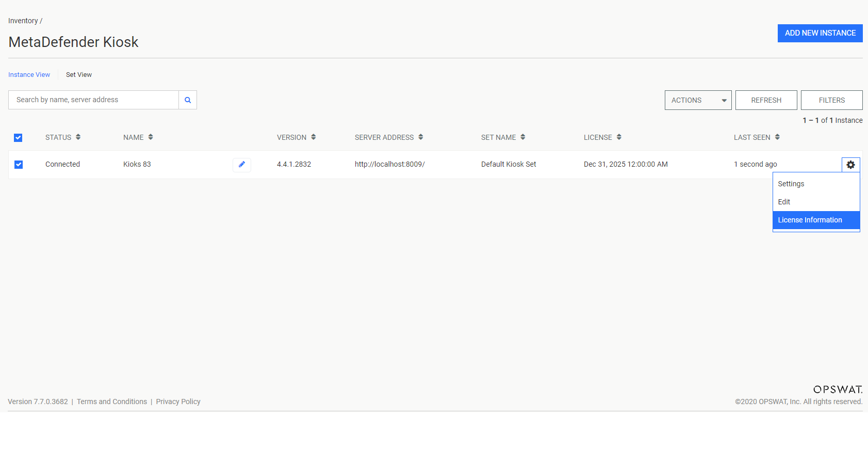Image resolution: width=868 pixels, height=449 pixels.
Task: Switch to Set View tab
Action: (79, 75)
